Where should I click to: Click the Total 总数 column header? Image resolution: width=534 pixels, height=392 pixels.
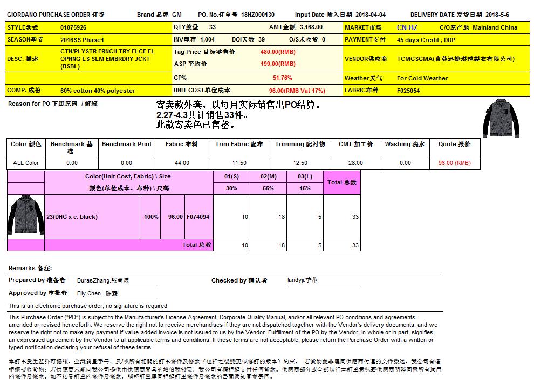tap(342, 182)
